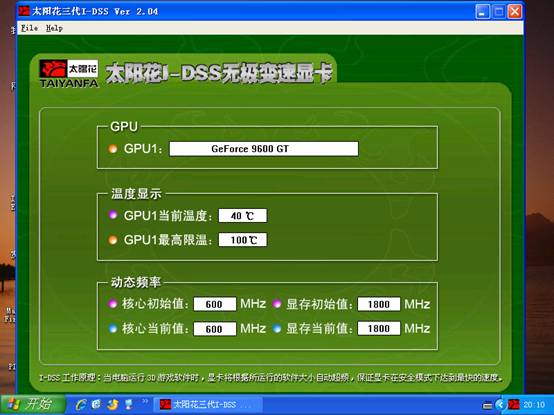Click the 温度显示 group label
The image size is (554, 415).
pos(136,194)
